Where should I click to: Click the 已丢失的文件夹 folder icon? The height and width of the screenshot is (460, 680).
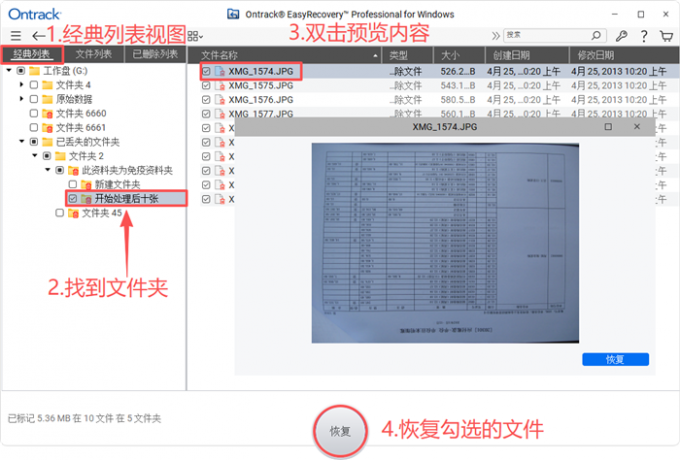47,142
